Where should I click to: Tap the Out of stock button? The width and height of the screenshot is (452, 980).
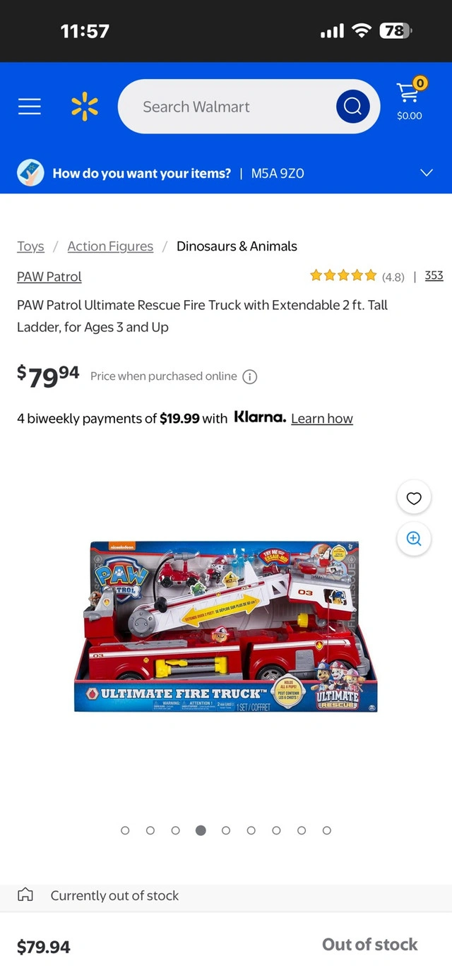point(369,945)
